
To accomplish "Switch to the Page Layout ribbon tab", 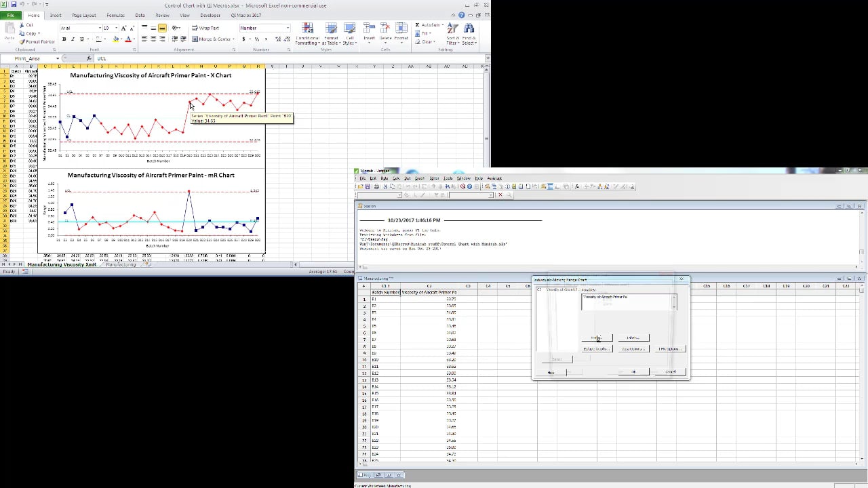I will pyautogui.click(x=84, y=15).
